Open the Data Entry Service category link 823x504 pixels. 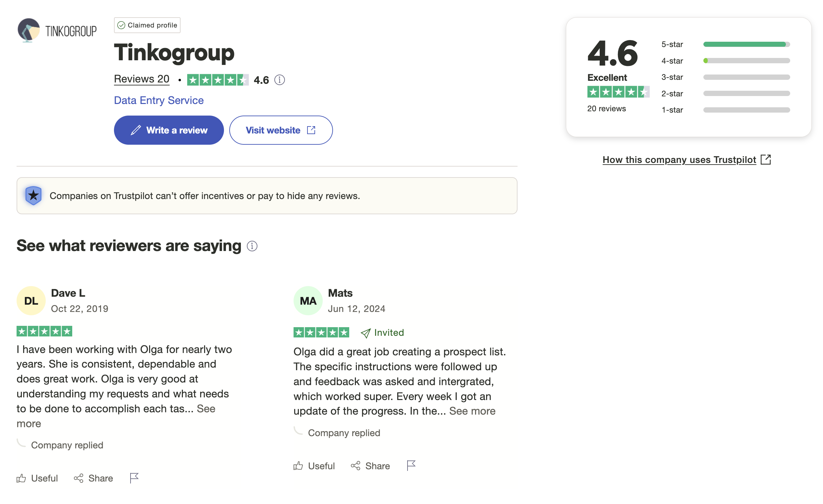point(159,100)
